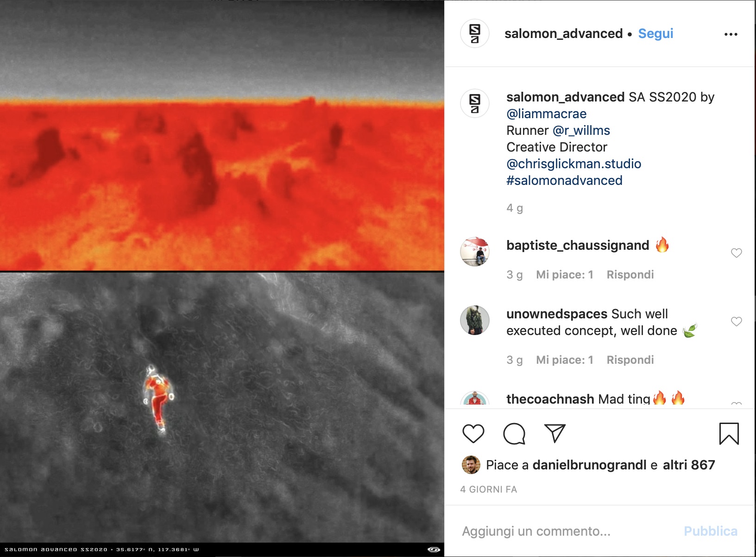Visit the @chrisglickman.studio mention
This screenshot has width=756, height=557.
574,164
